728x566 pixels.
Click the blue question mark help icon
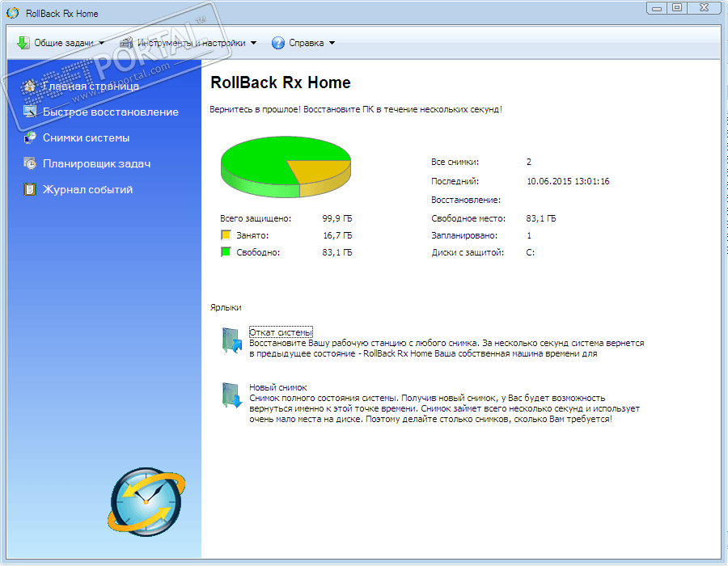pyautogui.click(x=277, y=43)
